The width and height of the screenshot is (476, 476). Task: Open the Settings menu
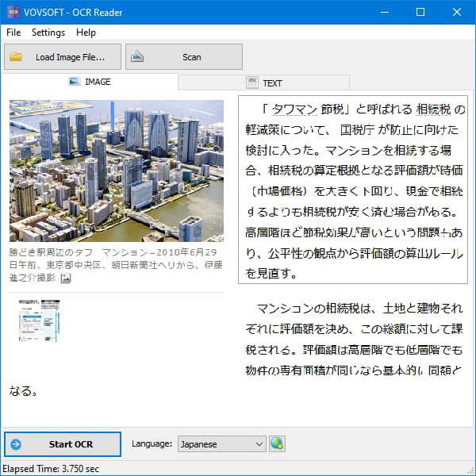pos(48,33)
